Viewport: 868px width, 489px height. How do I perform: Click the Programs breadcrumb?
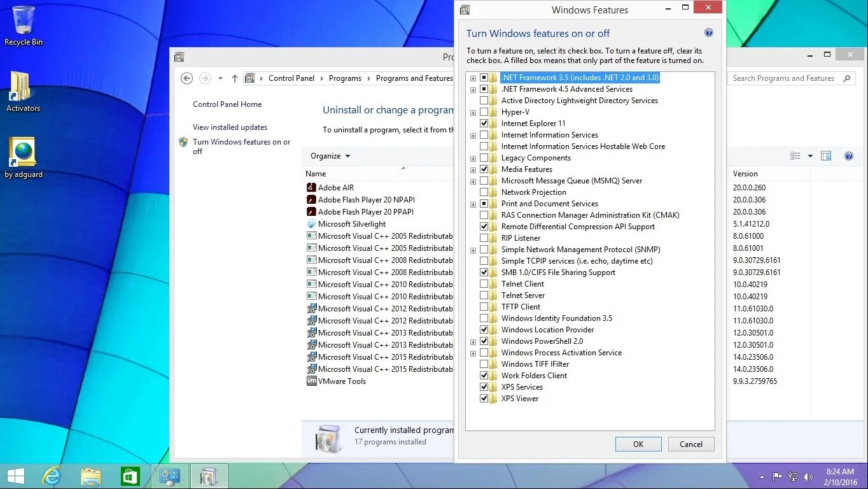click(345, 78)
